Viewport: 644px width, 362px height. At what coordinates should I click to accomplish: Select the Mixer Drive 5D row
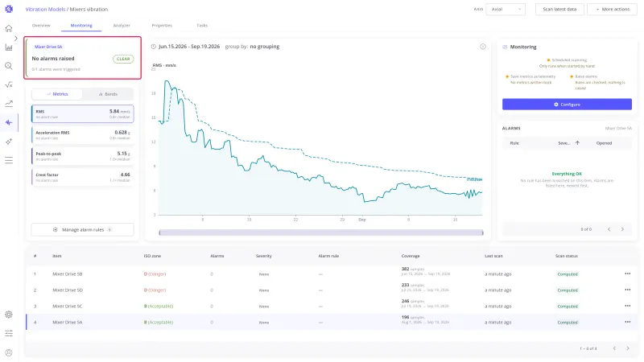pos(332,290)
